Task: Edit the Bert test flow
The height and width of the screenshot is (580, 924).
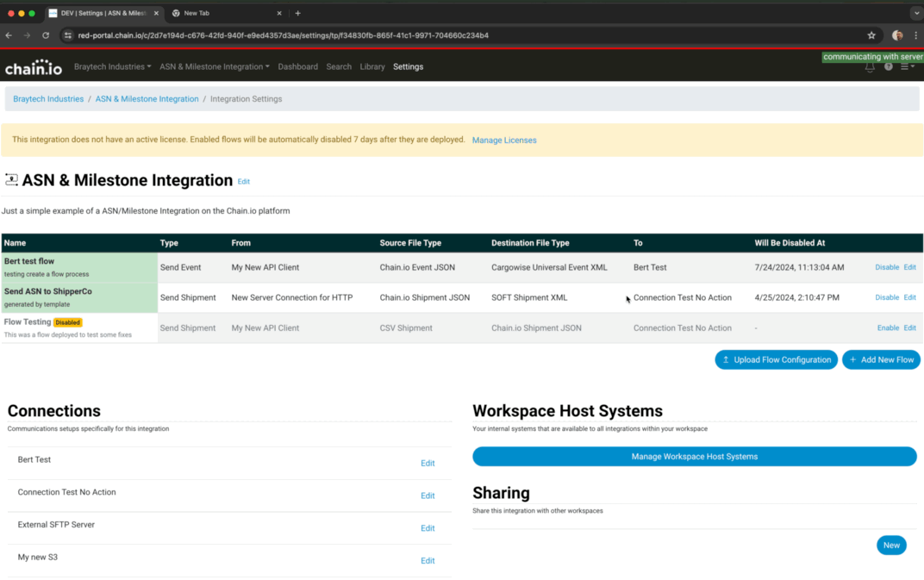Action: click(x=910, y=267)
